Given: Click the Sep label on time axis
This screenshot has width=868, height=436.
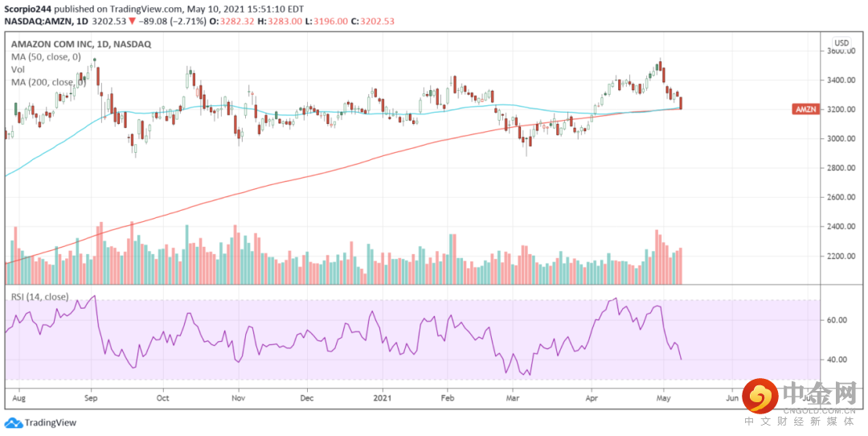Looking at the screenshot, I should click(x=92, y=397).
